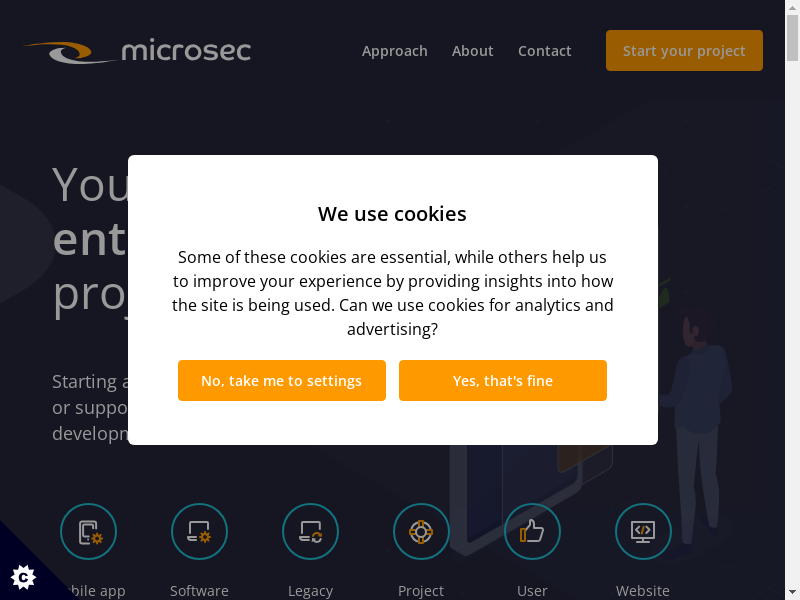Select the Project label text
This screenshot has height=600, width=800.
[x=421, y=590]
